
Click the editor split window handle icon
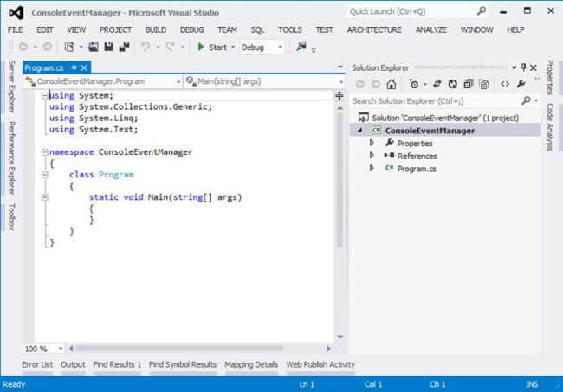pyautogui.click(x=340, y=95)
